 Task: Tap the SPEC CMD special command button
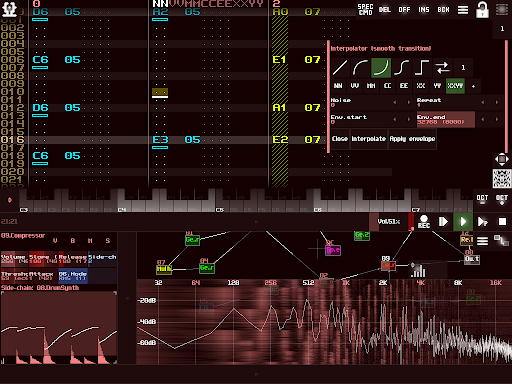[x=365, y=9]
